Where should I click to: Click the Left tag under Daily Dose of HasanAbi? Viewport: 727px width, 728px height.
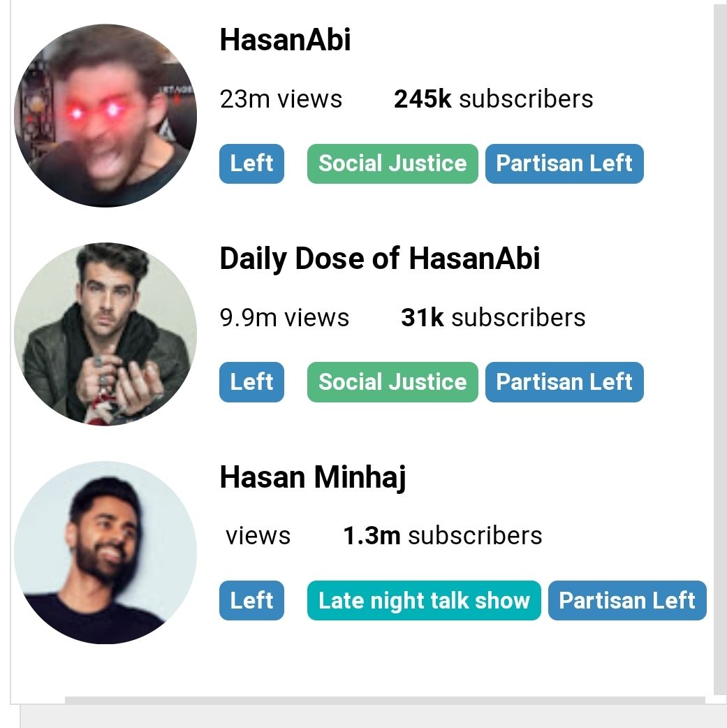(251, 382)
